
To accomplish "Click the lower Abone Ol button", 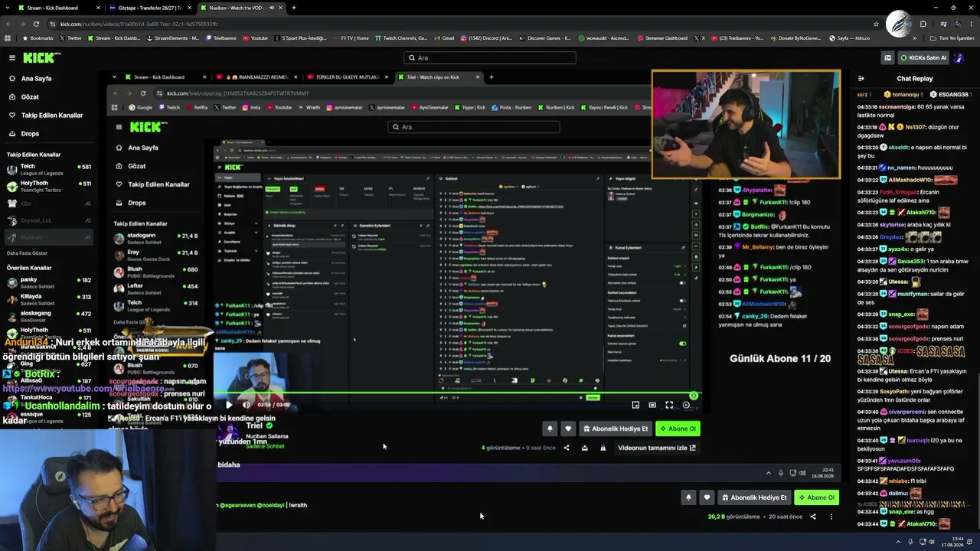I will tap(816, 497).
